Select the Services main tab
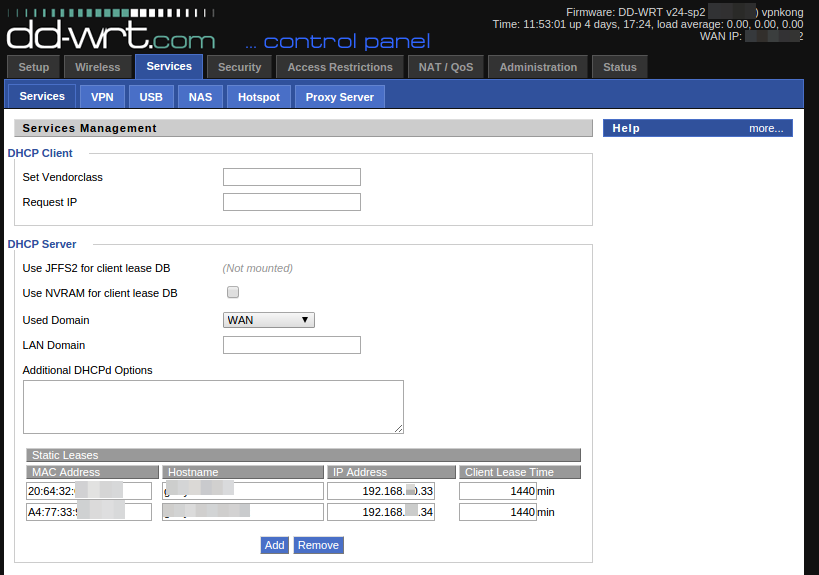 coord(169,66)
